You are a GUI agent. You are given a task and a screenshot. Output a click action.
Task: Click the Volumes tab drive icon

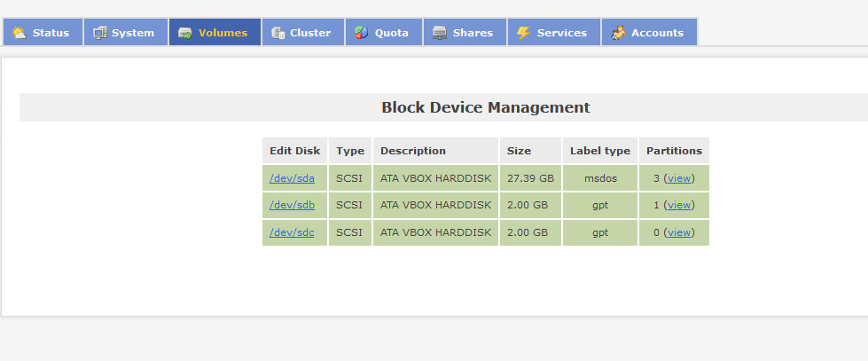coord(185,33)
